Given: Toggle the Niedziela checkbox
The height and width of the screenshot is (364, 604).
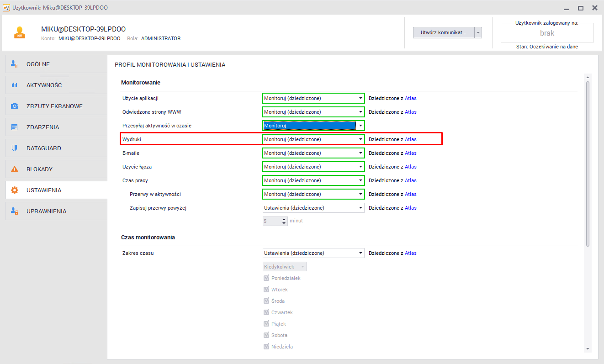Looking at the screenshot, I should (266, 347).
